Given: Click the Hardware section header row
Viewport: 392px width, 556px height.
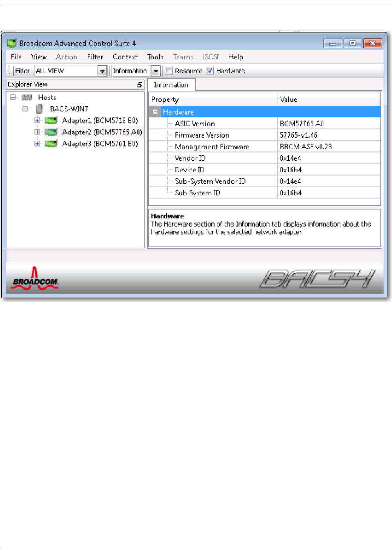Looking at the screenshot, I should 265,112.
